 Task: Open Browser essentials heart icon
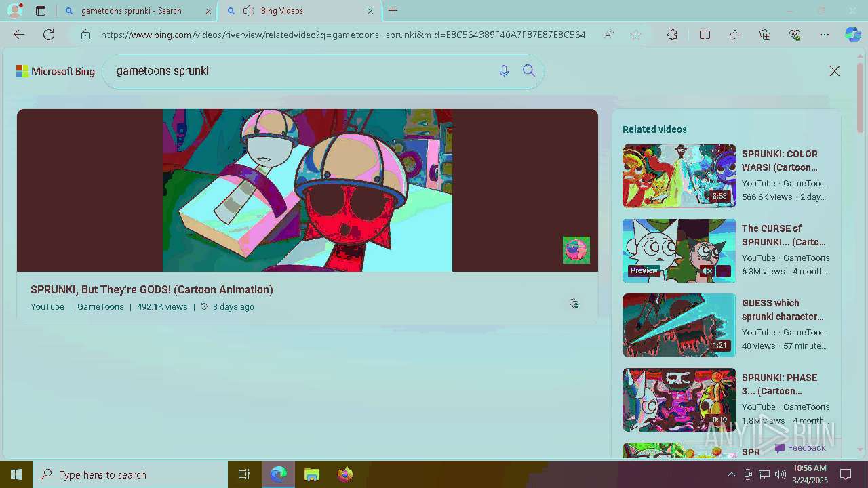(x=795, y=35)
